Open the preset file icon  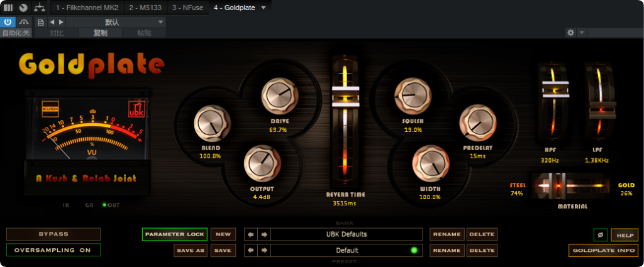[41, 22]
